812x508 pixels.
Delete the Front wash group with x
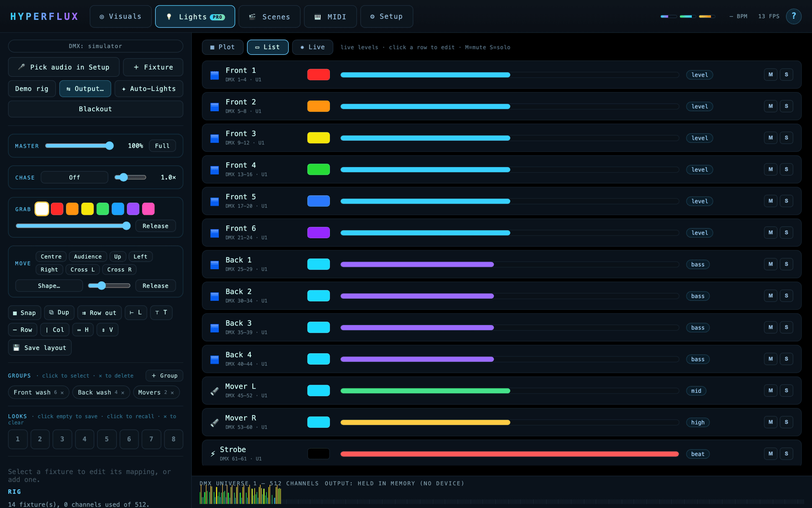tap(62, 393)
